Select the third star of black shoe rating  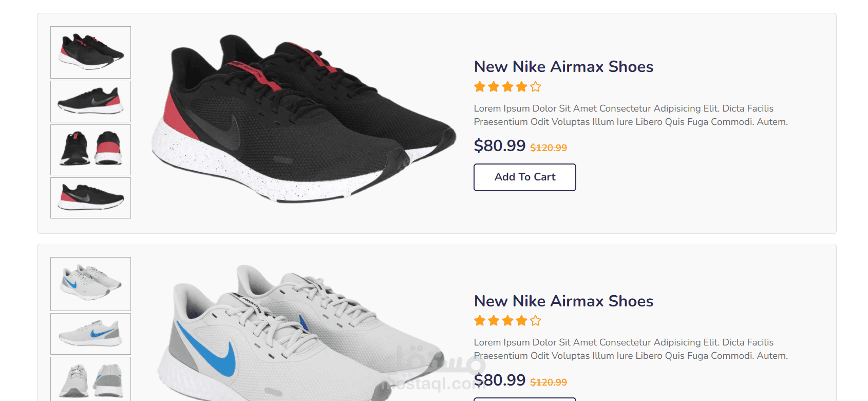(508, 87)
